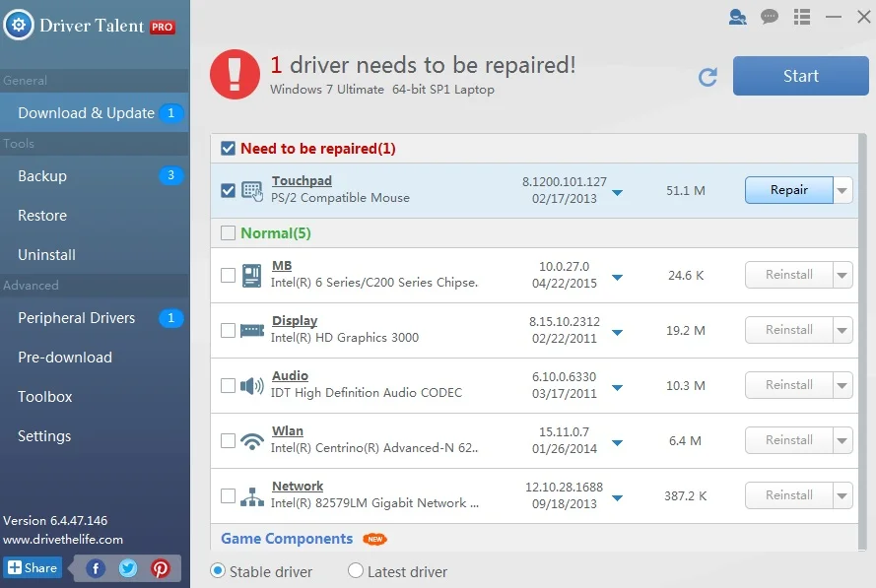The image size is (876, 588).
Task: Reinstall the Wlan driver
Action: (x=789, y=441)
